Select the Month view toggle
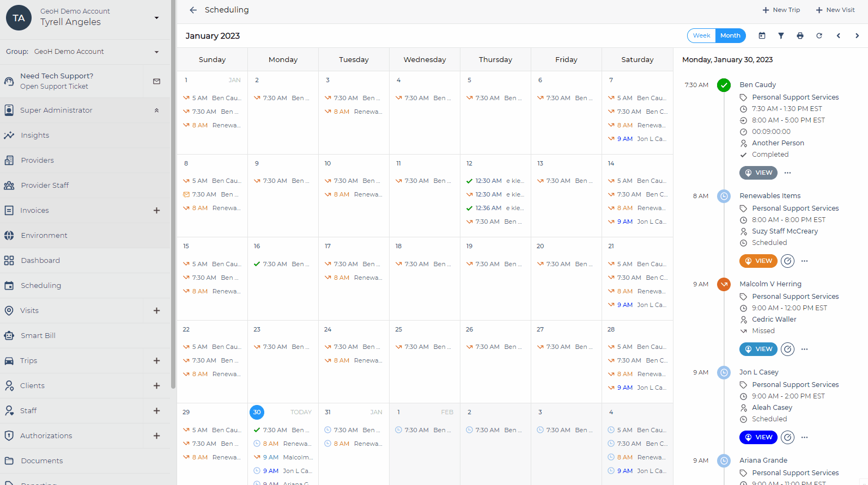Viewport: 868px width, 485px height. 730,36
